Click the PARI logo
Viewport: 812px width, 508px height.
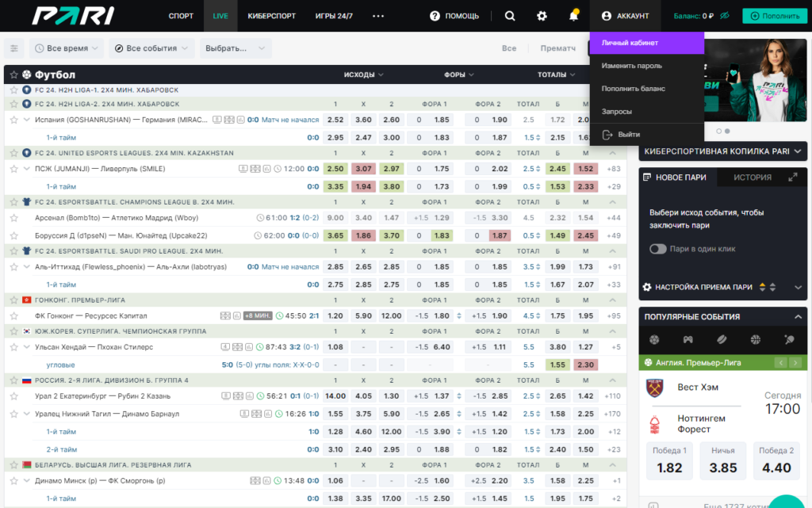pyautogui.click(x=73, y=16)
